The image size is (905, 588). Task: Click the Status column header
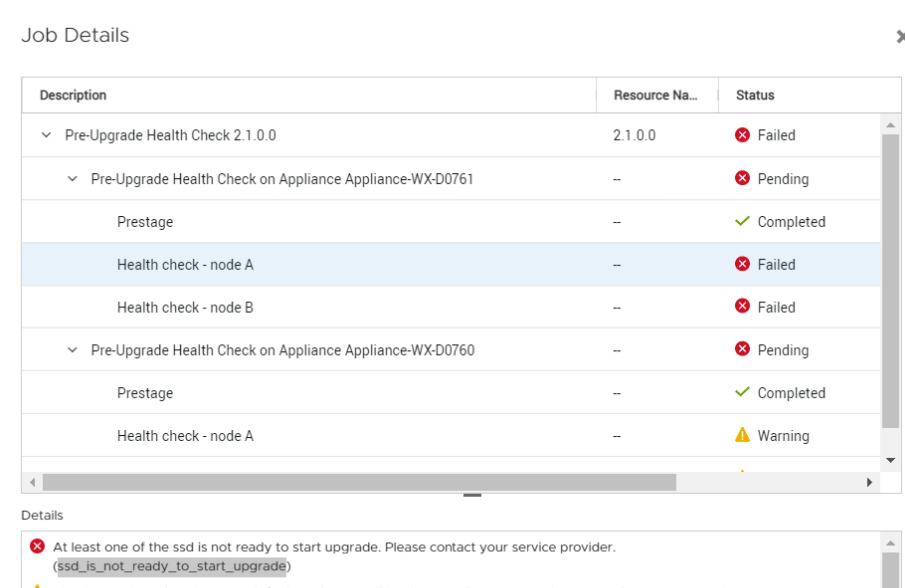tap(754, 94)
